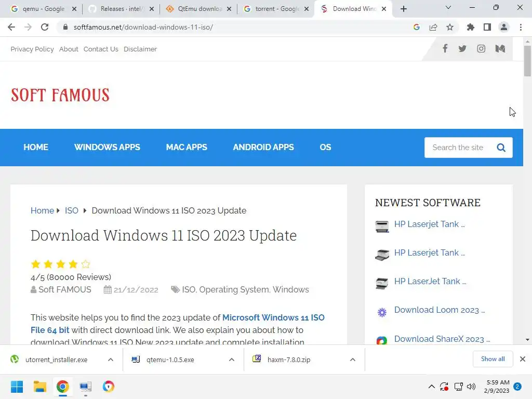
Task: Go back to the previous page
Action: click(x=11, y=27)
